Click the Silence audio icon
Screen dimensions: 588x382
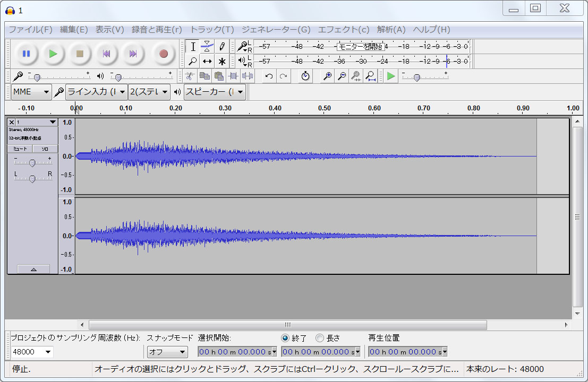[247, 76]
